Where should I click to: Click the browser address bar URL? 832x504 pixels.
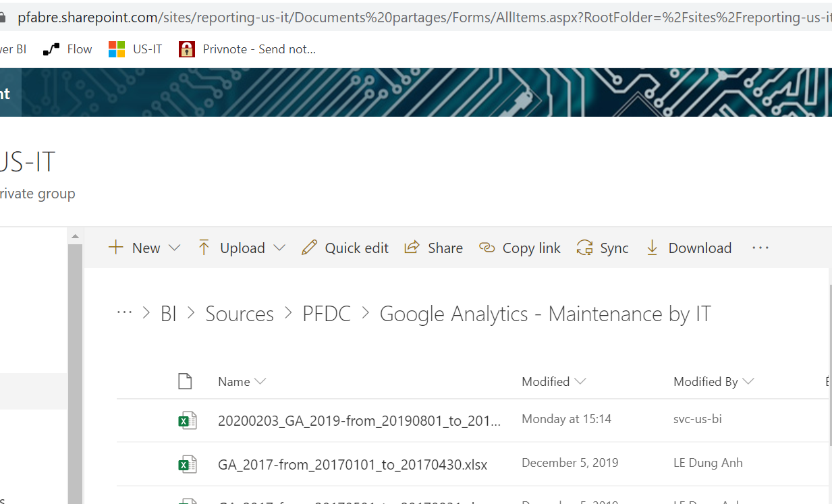(x=424, y=18)
